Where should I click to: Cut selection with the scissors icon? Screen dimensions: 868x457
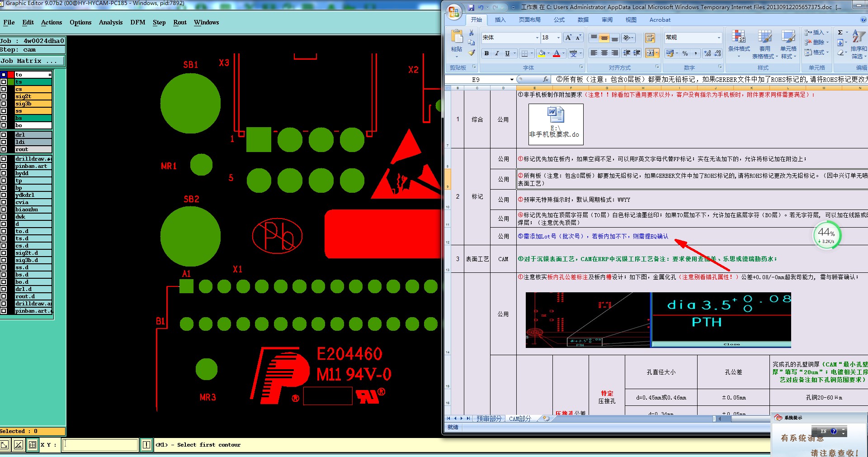pos(471,33)
